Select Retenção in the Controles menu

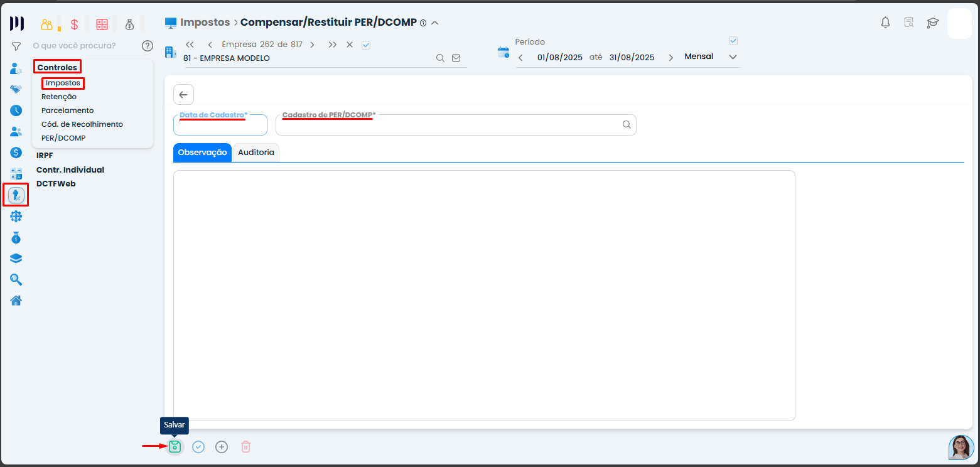tap(59, 97)
